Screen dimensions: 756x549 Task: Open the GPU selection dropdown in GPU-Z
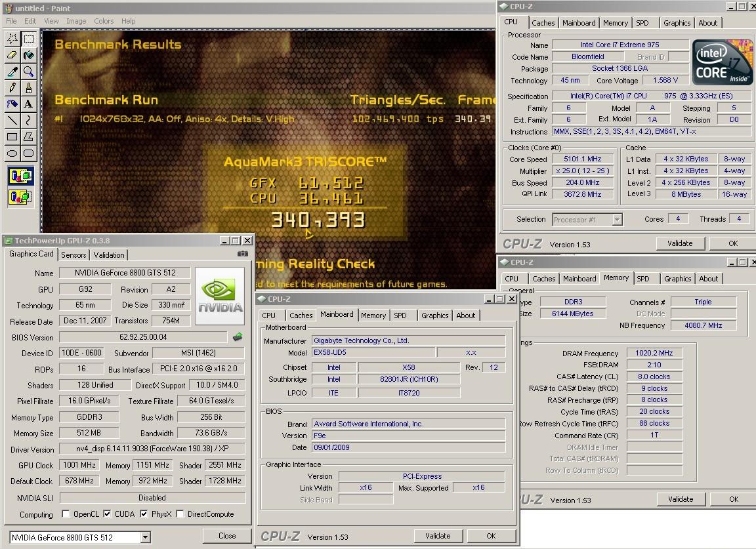pyautogui.click(x=145, y=537)
